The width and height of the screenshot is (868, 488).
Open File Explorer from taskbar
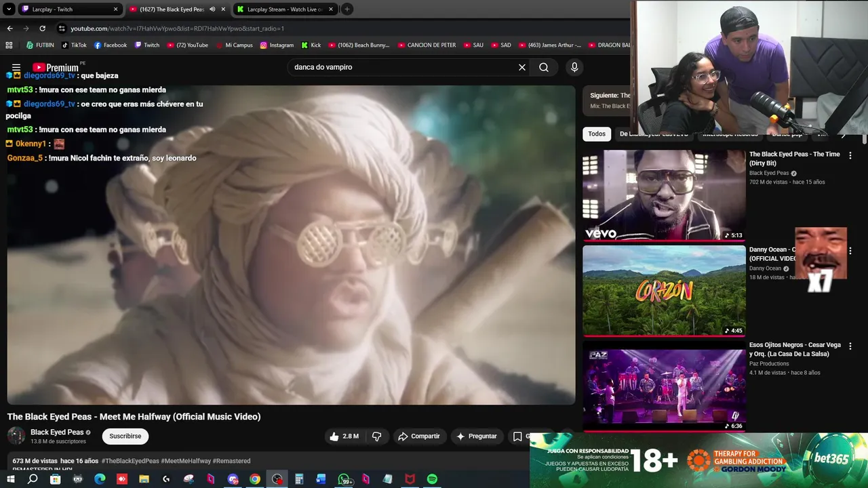[x=144, y=479]
